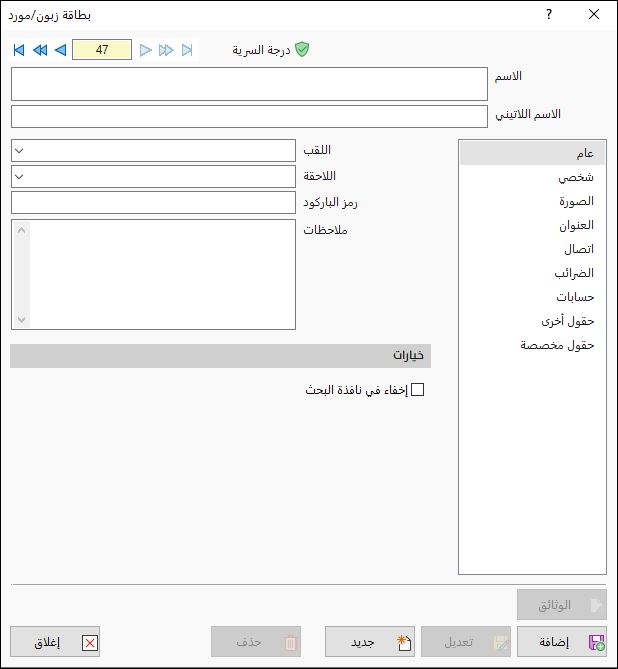Select the حسابات tab in the side list

click(532, 297)
